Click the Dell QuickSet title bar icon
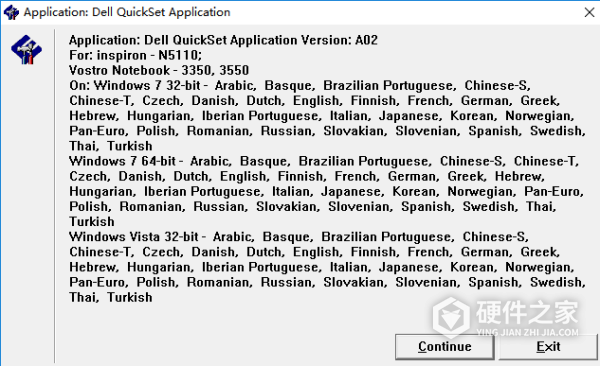This screenshot has width=600, height=366. coord(11,12)
